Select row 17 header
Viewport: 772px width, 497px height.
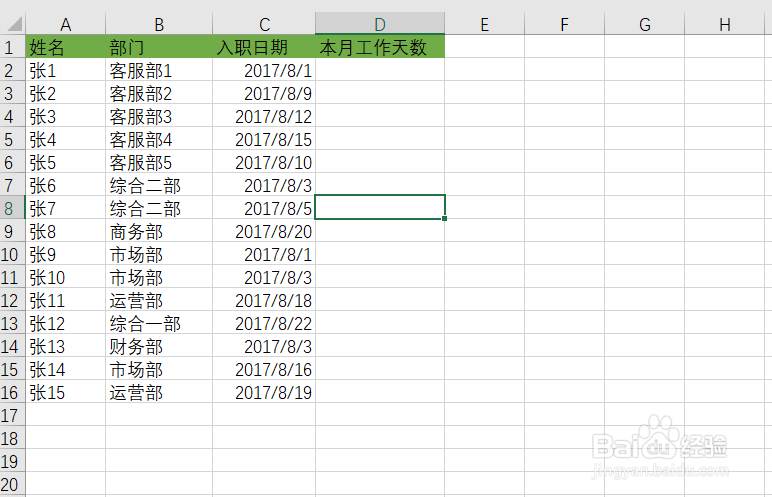(12, 415)
